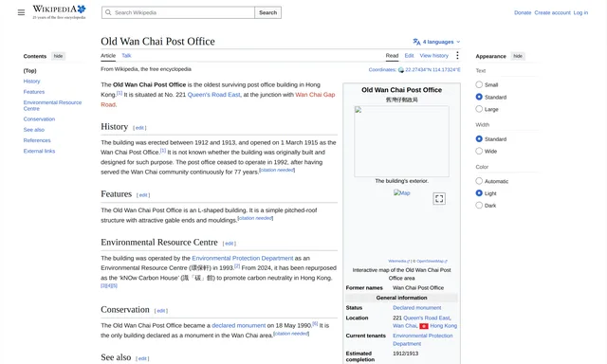Jump to Features in contents

point(34,92)
